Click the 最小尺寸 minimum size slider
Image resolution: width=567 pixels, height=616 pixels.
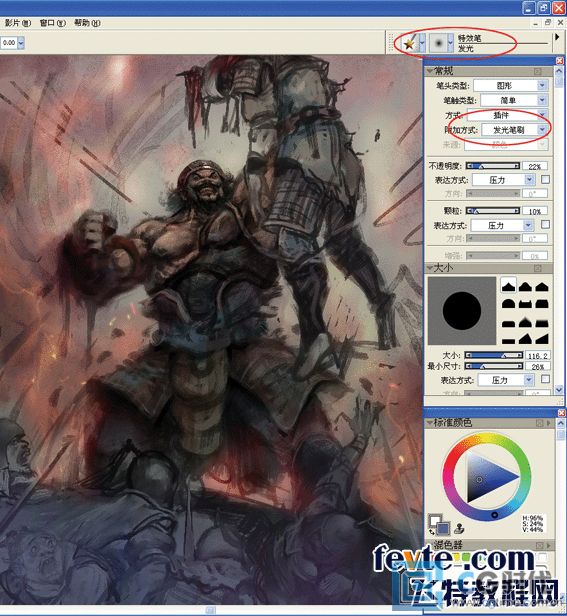(494, 366)
